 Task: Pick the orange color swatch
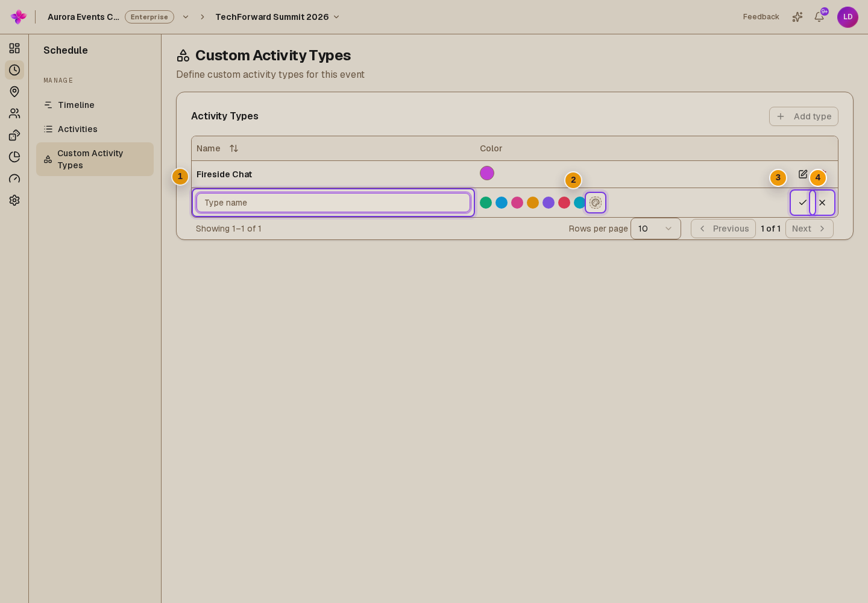click(x=533, y=203)
